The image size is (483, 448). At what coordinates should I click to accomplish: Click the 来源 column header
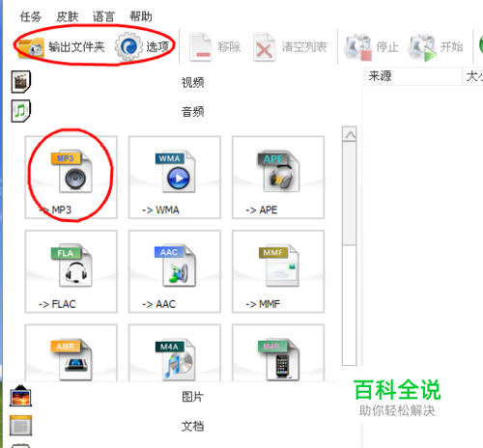(x=412, y=76)
